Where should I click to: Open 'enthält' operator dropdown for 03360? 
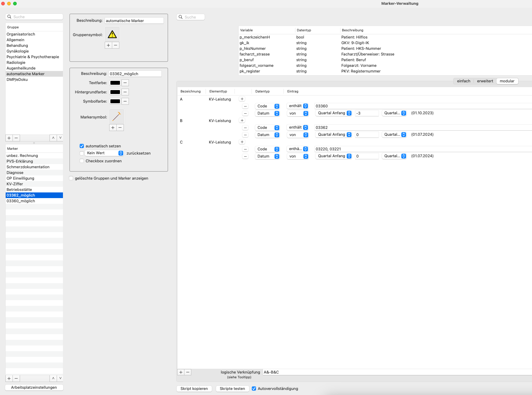(x=297, y=106)
